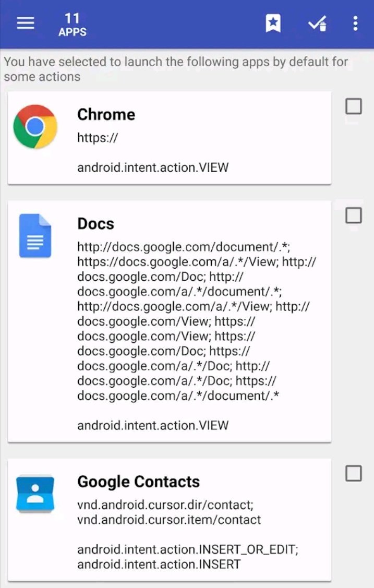Image resolution: width=374 pixels, height=588 pixels.
Task: Tap Google Contacts INSERT_OR_EDIT action text
Action: (x=188, y=550)
